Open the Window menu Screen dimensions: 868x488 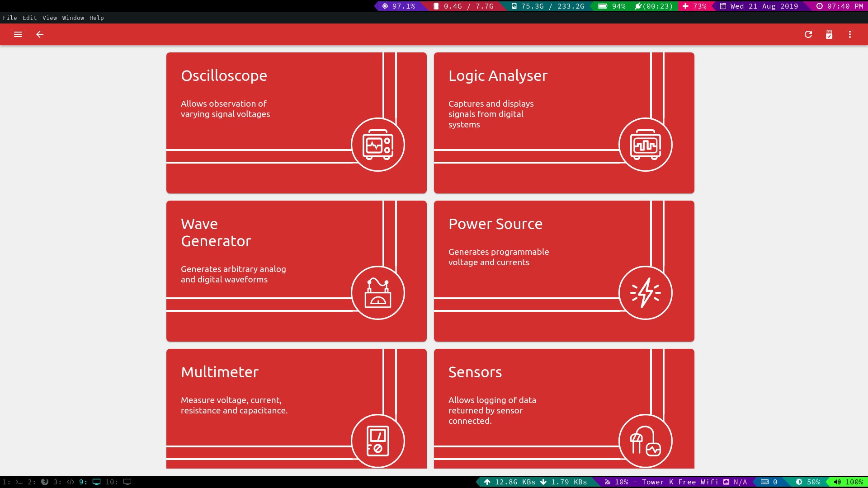(x=73, y=18)
